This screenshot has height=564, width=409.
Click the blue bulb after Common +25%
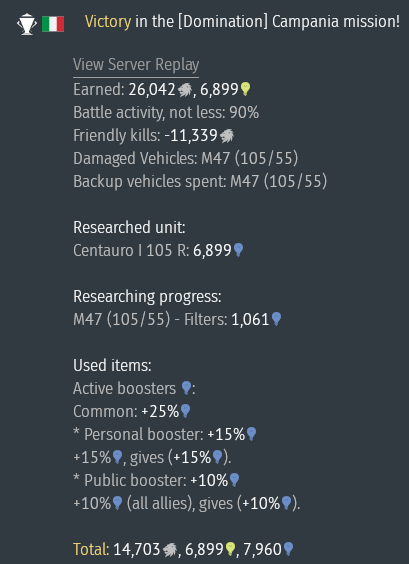(x=185, y=411)
